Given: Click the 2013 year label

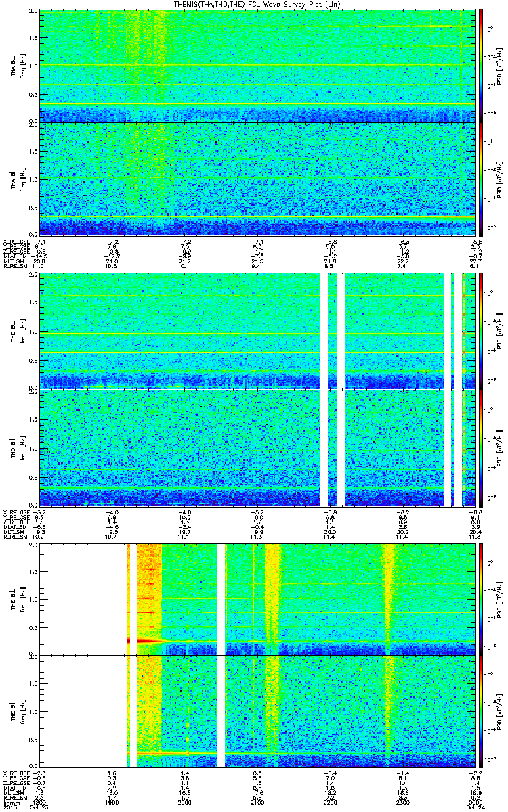Looking at the screenshot, I should (9, 808).
